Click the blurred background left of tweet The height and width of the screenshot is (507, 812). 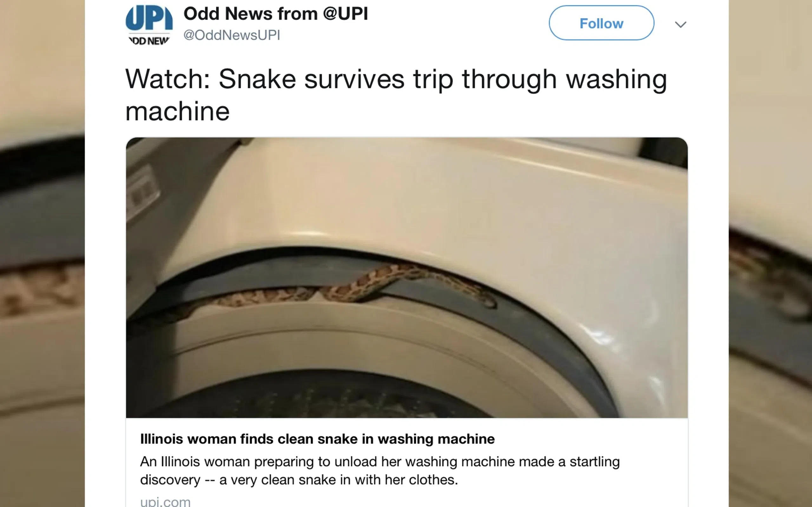[42, 253]
